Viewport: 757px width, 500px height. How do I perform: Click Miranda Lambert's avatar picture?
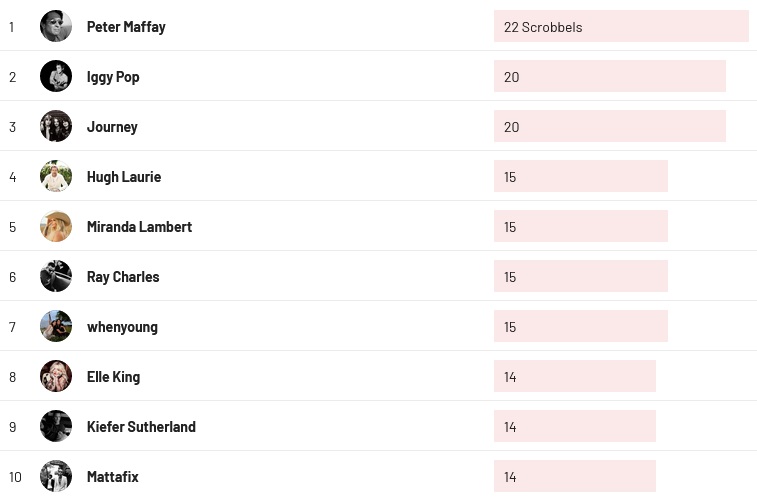click(56, 226)
